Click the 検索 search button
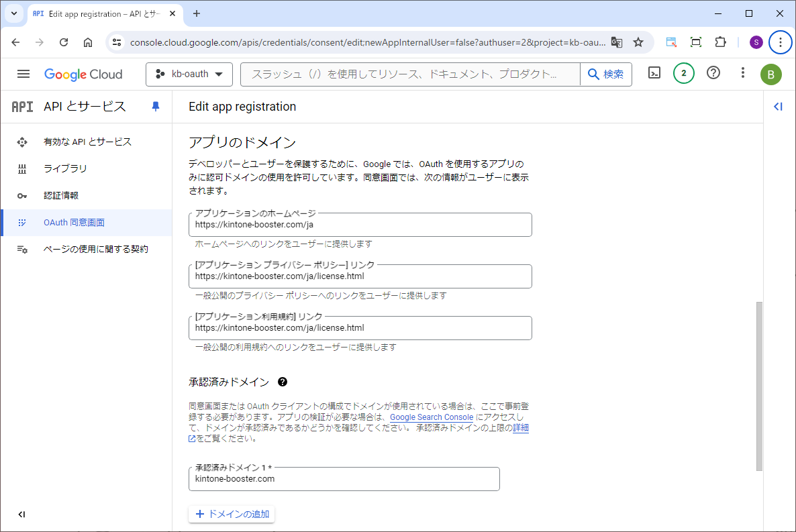The width and height of the screenshot is (796, 532). coord(606,74)
